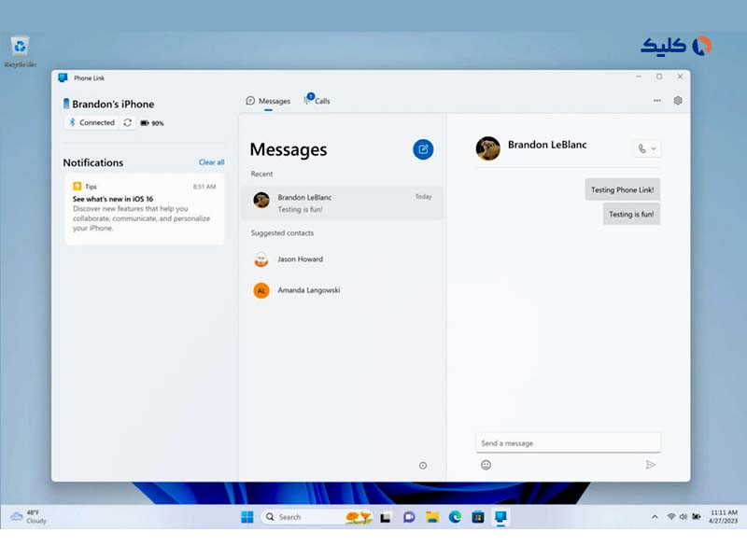Image resolution: width=747 pixels, height=560 pixels.
Task: Click the Bluetooth Connected status button
Action: 92,122
